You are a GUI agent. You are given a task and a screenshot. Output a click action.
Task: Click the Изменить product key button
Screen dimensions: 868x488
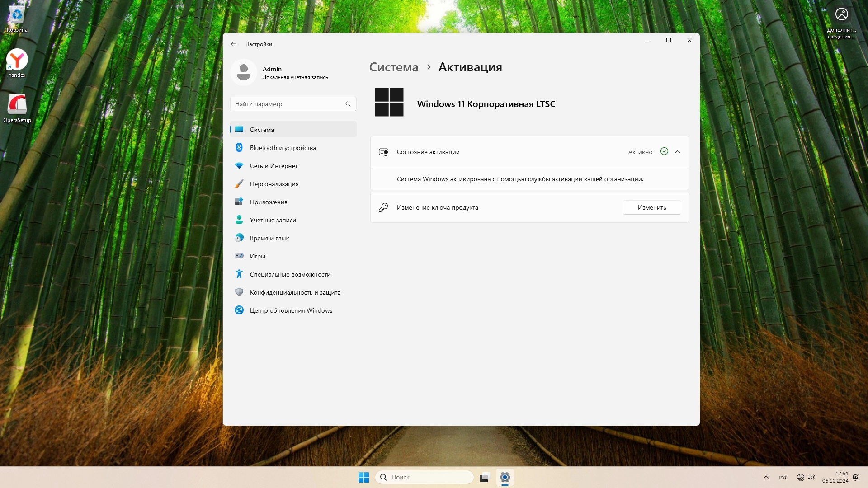651,207
